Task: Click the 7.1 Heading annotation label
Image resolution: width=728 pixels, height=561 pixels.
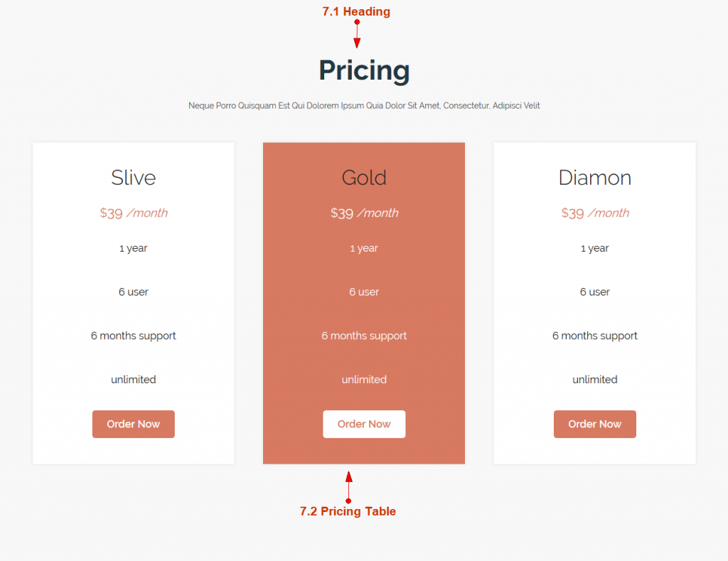Action: (x=356, y=11)
